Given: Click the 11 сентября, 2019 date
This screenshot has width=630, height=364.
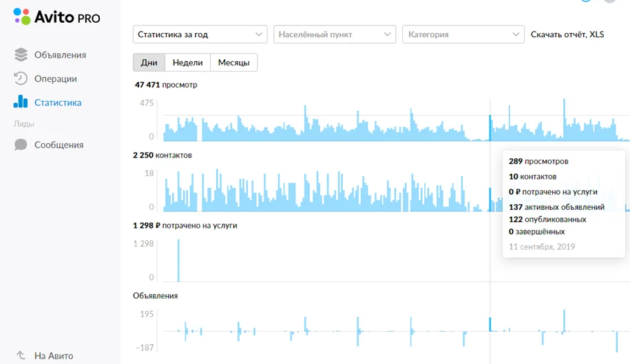Looking at the screenshot, I should coord(542,247).
